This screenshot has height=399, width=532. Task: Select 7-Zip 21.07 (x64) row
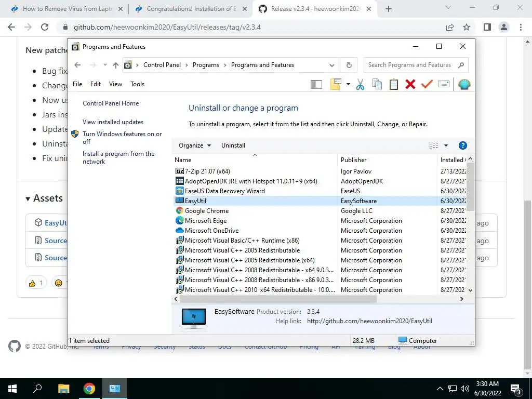pyautogui.click(x=320, y=171)
